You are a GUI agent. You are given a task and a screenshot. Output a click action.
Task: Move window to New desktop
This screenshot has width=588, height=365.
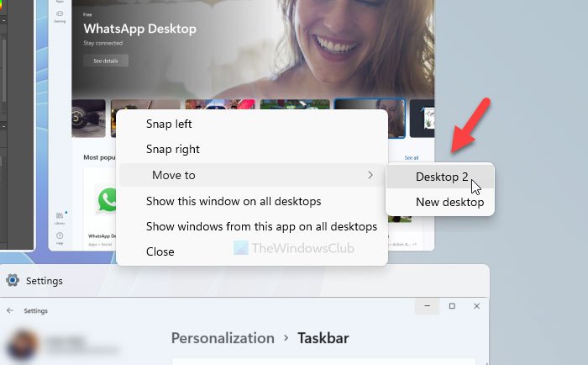pos(440,202)
